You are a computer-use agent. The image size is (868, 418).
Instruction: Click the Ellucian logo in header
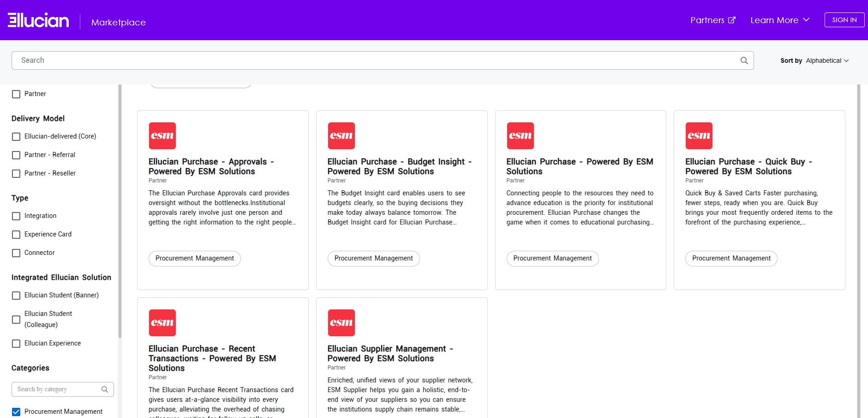pos(38,20)
